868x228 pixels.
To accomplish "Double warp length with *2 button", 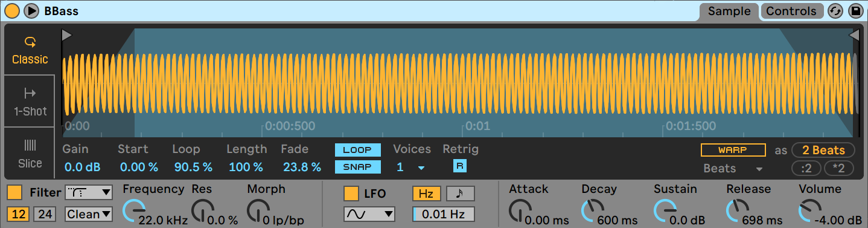I will pos(838,168).
